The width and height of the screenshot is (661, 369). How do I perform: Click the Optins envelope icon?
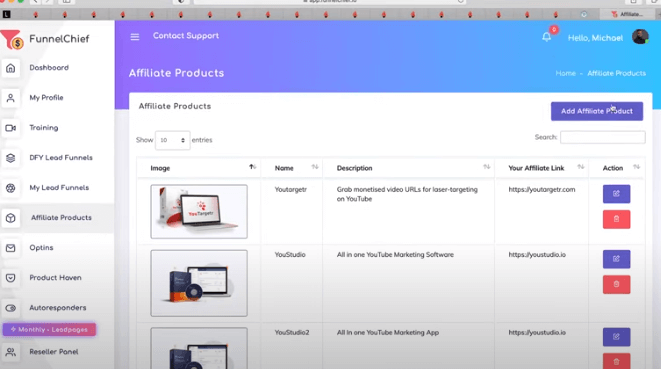(11, 248)
